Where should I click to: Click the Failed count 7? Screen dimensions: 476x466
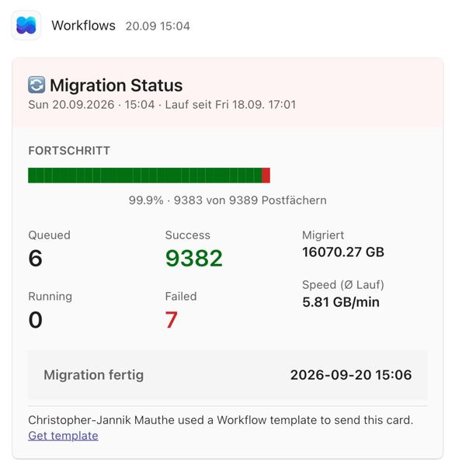coord(171,320)
